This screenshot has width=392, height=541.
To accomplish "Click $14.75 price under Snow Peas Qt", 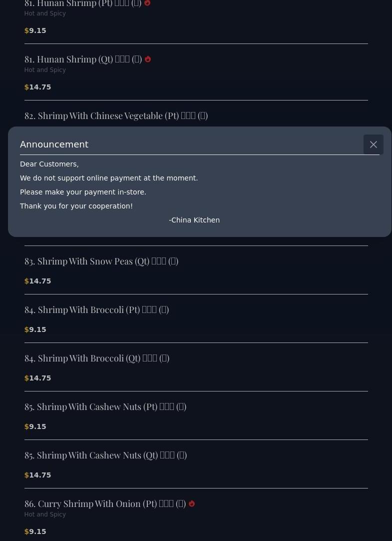I will (38, 281).
